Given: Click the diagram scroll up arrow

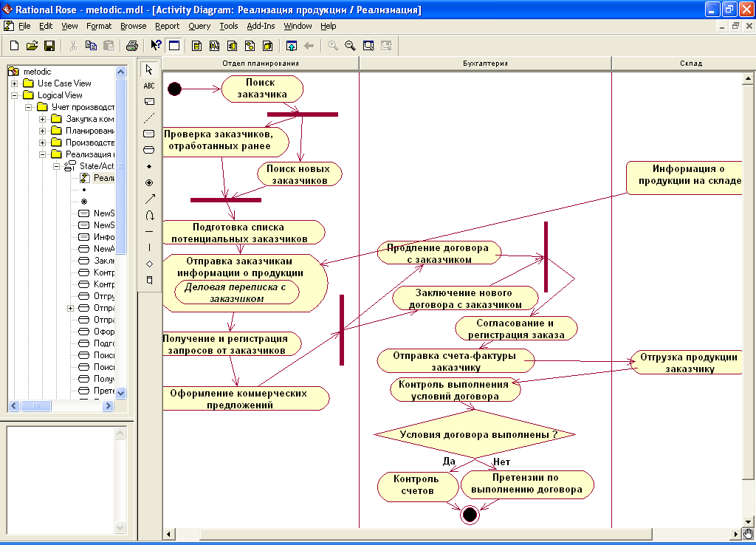Looking at the screenshot, I should click(x=748, y=78).
